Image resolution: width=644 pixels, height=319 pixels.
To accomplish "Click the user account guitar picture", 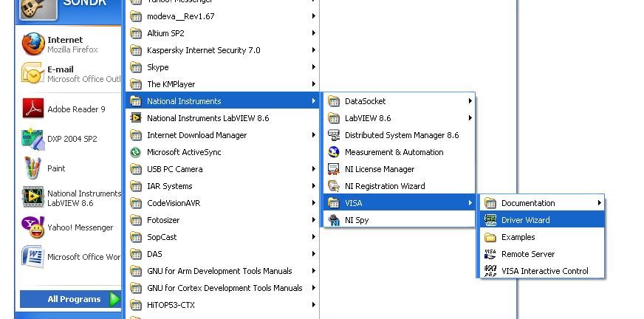I will 38,8.
